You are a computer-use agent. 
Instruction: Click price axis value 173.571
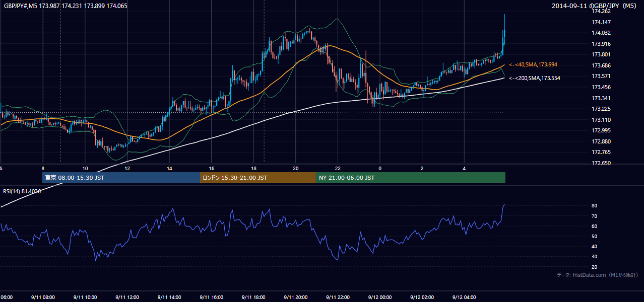click(601, 77)
